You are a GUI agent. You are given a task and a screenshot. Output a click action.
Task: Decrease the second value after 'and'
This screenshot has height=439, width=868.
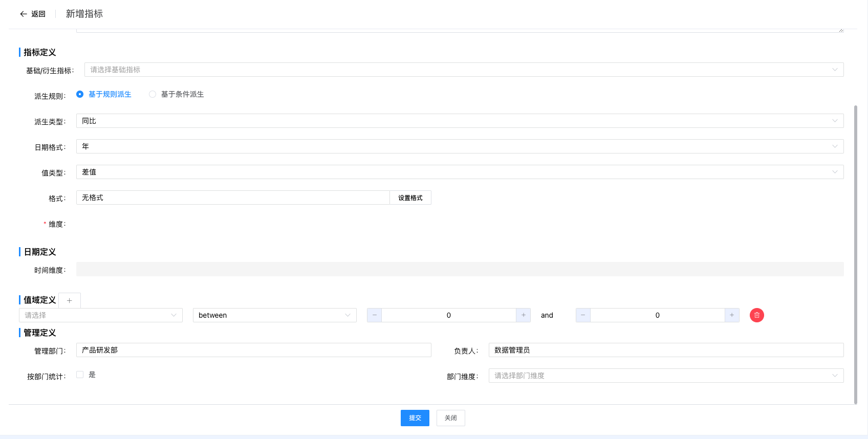point(583,315)
